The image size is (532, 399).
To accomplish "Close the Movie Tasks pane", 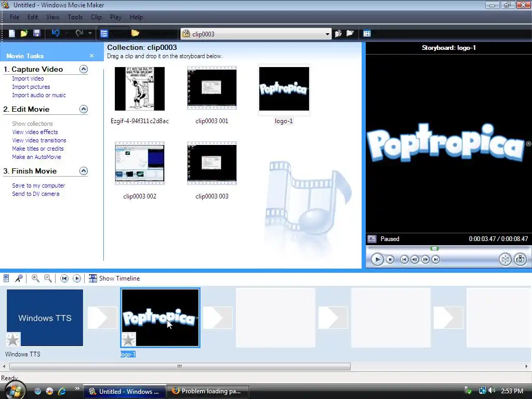I will 91,56.
